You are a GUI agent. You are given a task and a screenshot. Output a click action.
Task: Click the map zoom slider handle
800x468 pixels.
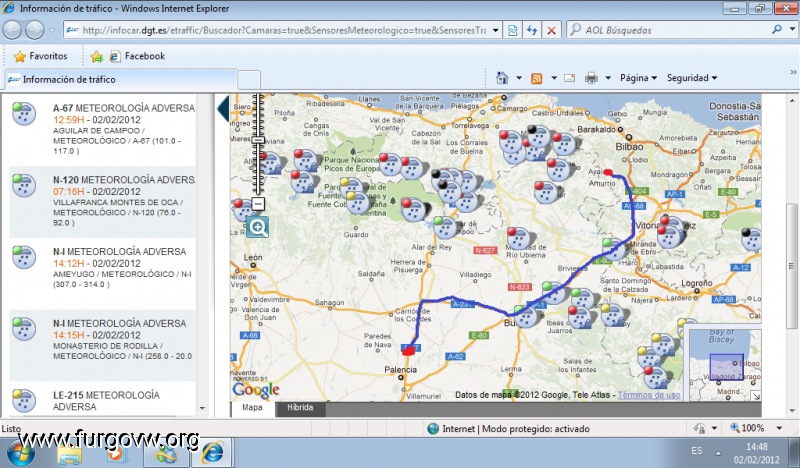[259, 139]
